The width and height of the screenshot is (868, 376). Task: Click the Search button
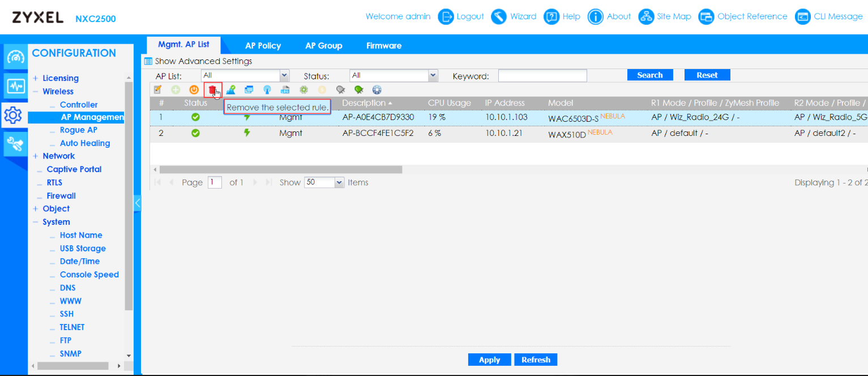pos(649,74)
